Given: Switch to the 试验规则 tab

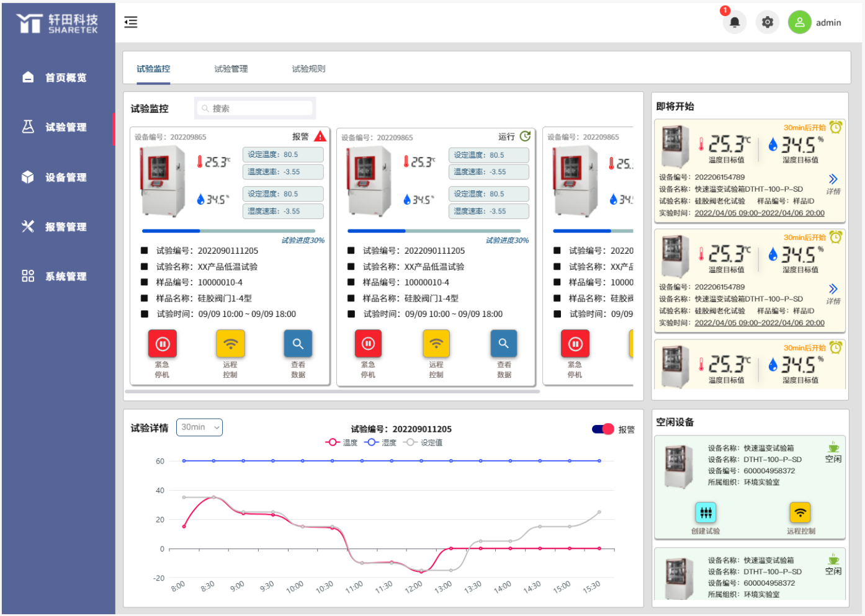Looking at the screenshot, I should coord(308,69).
